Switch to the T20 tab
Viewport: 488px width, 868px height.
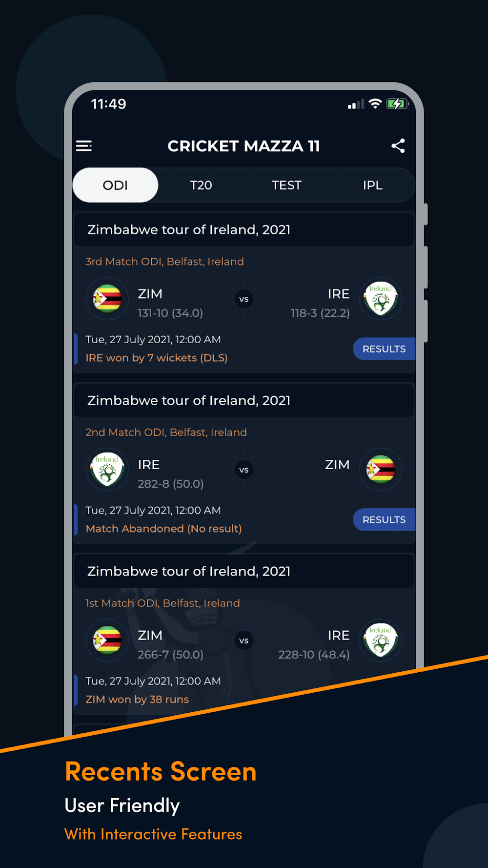(201, 185)
